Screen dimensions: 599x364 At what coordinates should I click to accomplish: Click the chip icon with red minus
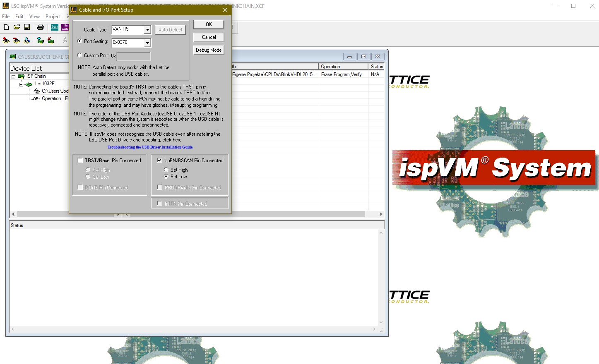tap(17, 40)
